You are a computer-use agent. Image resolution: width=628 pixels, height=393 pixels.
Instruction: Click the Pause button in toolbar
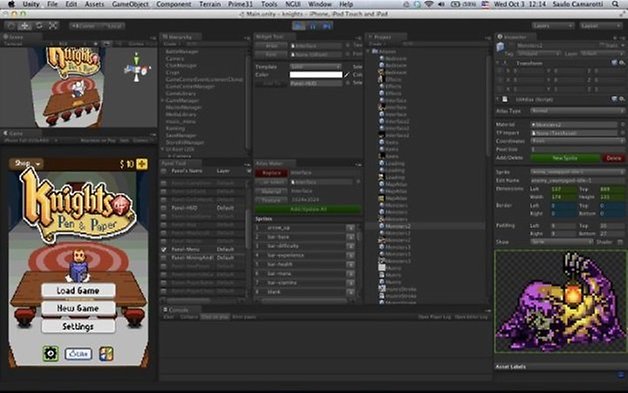coord(313,26)
